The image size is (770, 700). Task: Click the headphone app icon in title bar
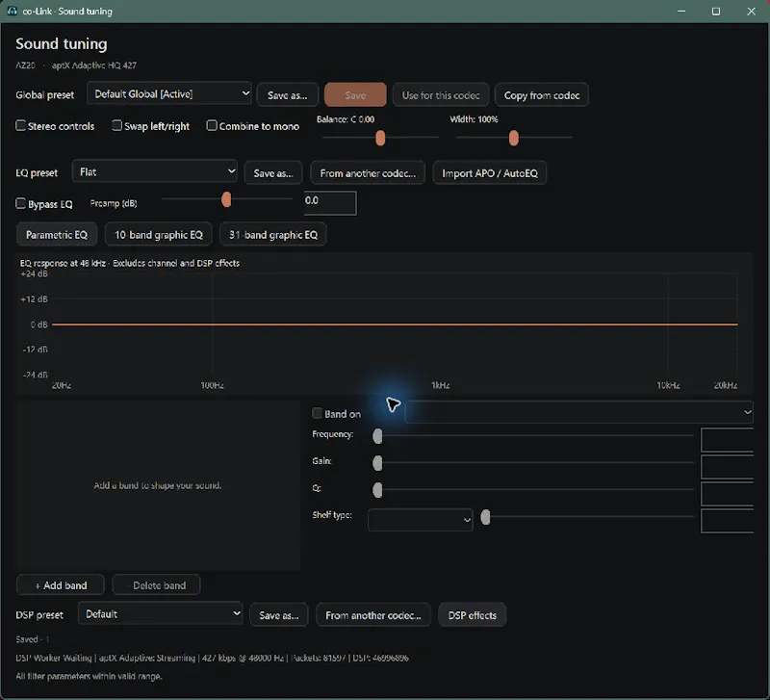12,11
